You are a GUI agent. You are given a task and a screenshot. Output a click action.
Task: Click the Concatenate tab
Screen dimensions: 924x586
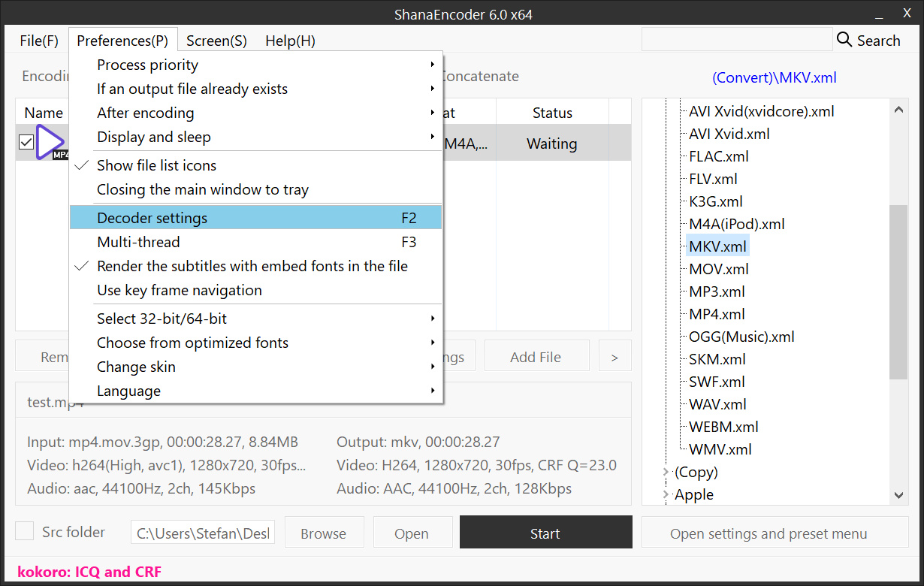point(479,76)
